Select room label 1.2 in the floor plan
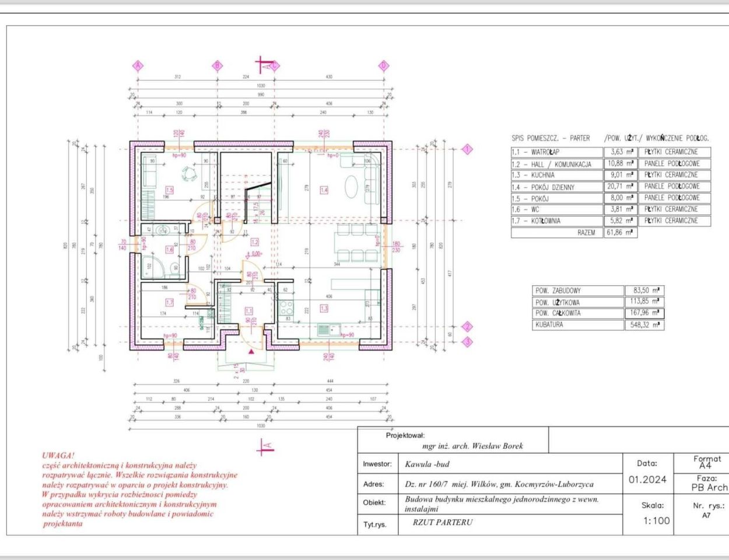Image resolution: width=729 pixels, height=560 pixels. (x=254, y=242)
